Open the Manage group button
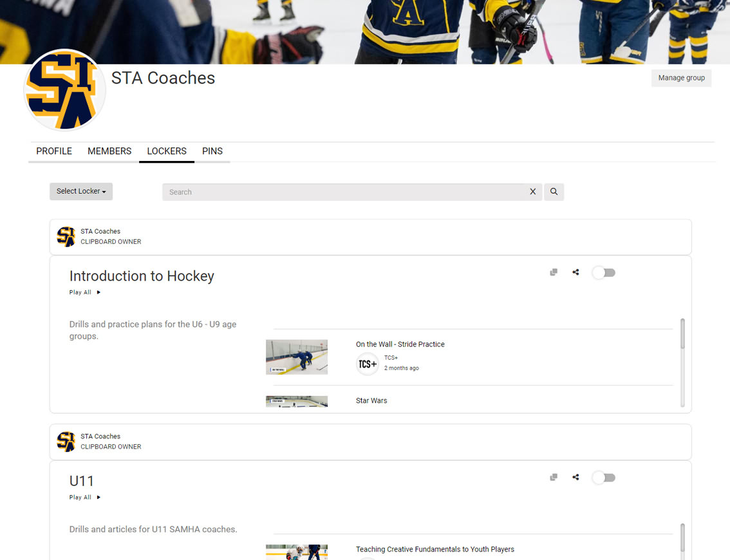The image size is (730, 560). coord(681,78)
